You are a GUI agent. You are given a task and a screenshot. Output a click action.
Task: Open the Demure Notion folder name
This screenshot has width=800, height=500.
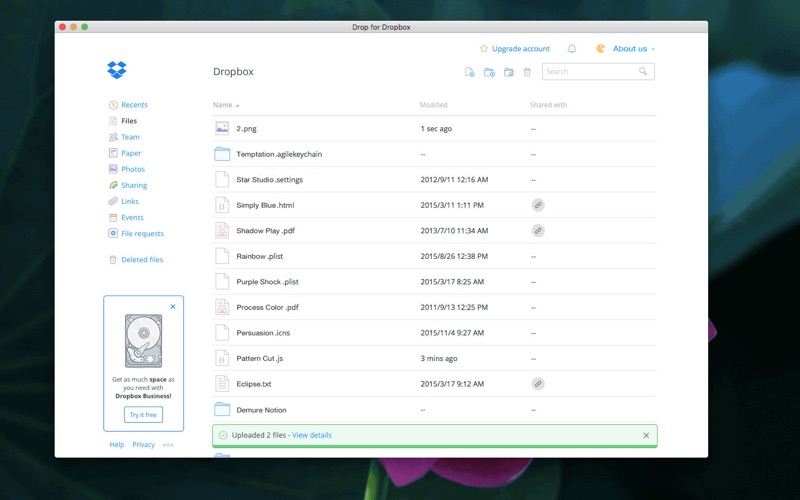261,410
